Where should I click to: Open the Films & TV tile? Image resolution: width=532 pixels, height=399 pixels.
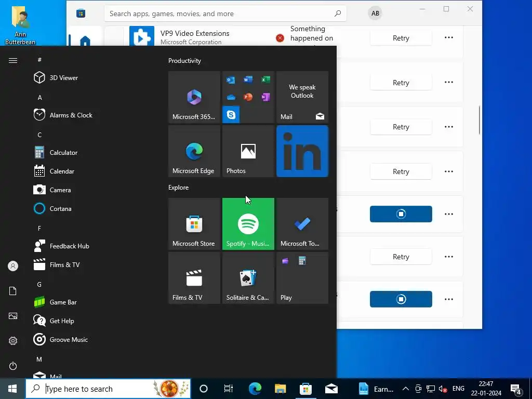[194, 278]
